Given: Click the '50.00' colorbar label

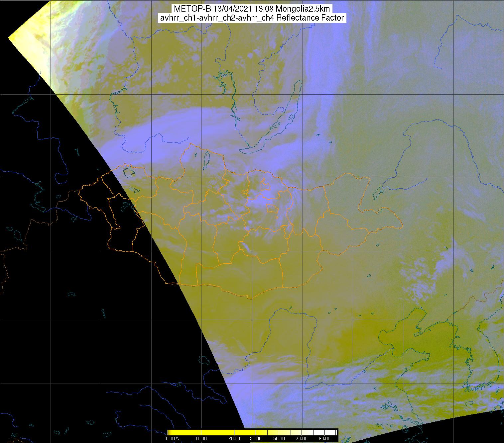Looking at the screenshot, I should (x=279, y=439).
